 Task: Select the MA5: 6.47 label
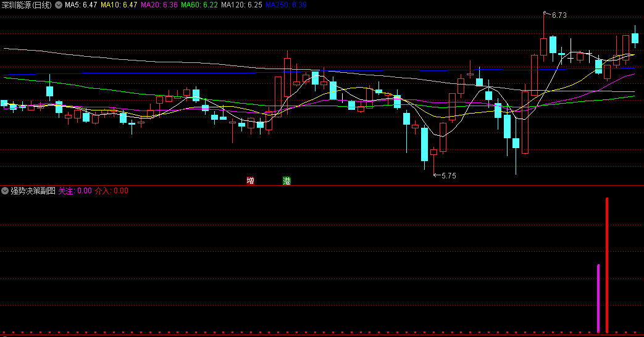81,5
